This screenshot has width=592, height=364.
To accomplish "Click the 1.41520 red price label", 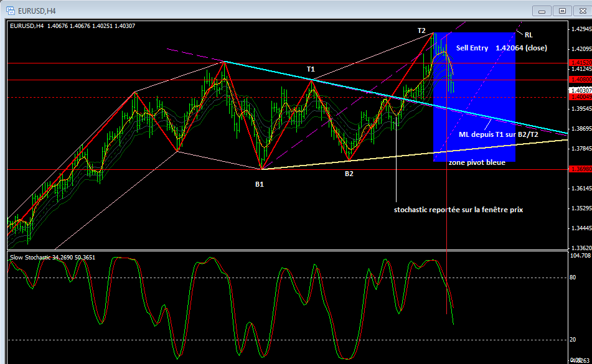I will coord(580,63).
